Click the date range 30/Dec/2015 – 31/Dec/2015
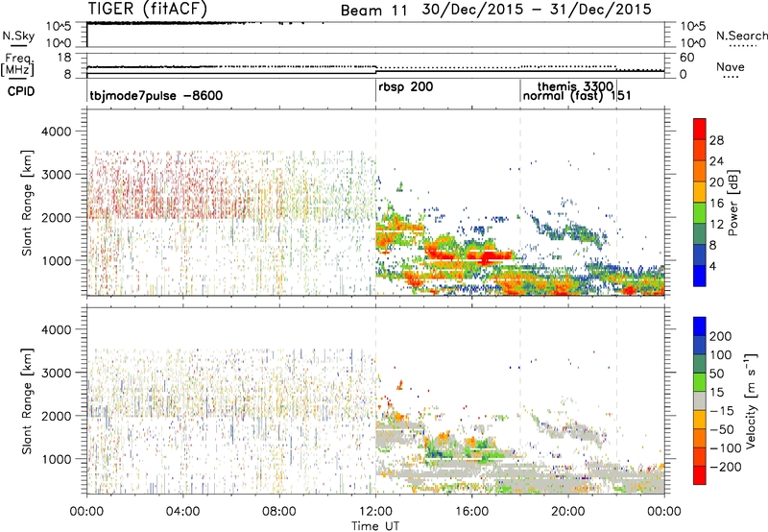Viewport: 768px width, 532px height. coord(537,10)
